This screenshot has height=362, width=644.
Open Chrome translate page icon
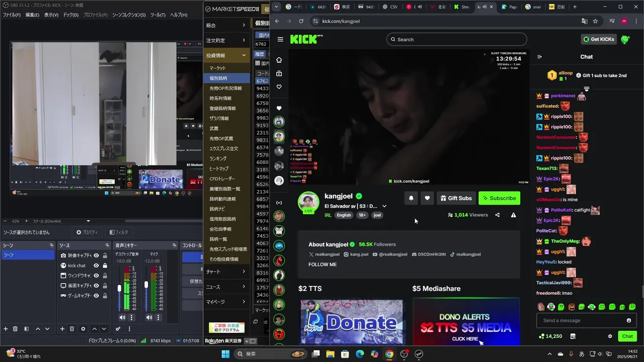coord(584,21)
